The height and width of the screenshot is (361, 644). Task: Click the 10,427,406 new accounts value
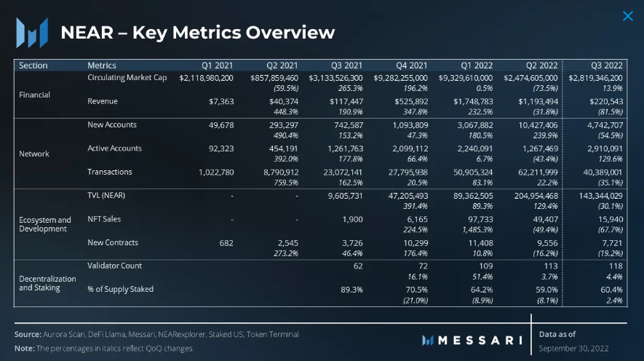pyautogui.click(x=538, y=125)
